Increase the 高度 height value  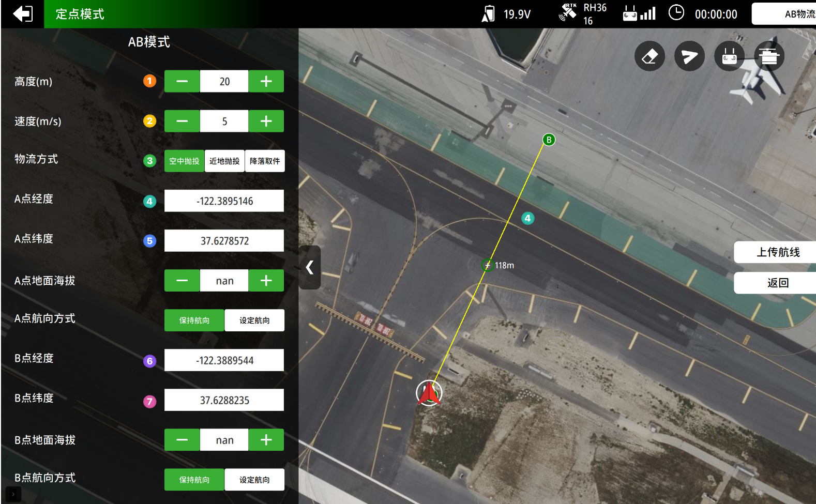[x=266, y=81]
